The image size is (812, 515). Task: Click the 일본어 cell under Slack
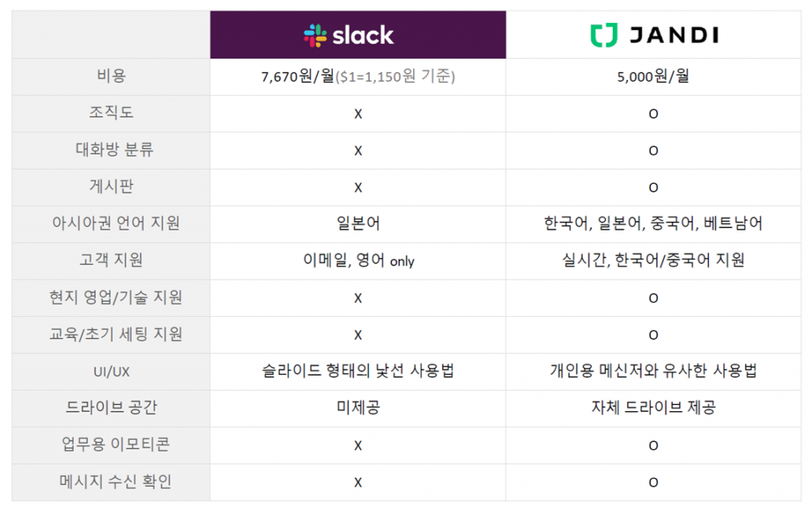point(358,223)
